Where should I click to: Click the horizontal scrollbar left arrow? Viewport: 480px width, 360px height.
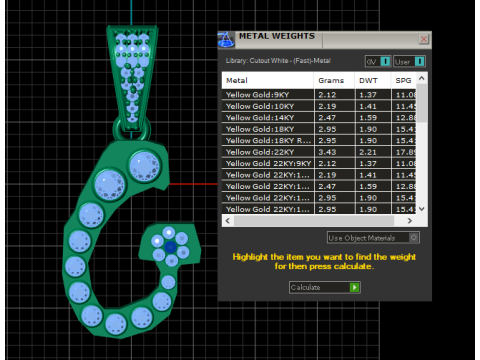click(228, 221)
